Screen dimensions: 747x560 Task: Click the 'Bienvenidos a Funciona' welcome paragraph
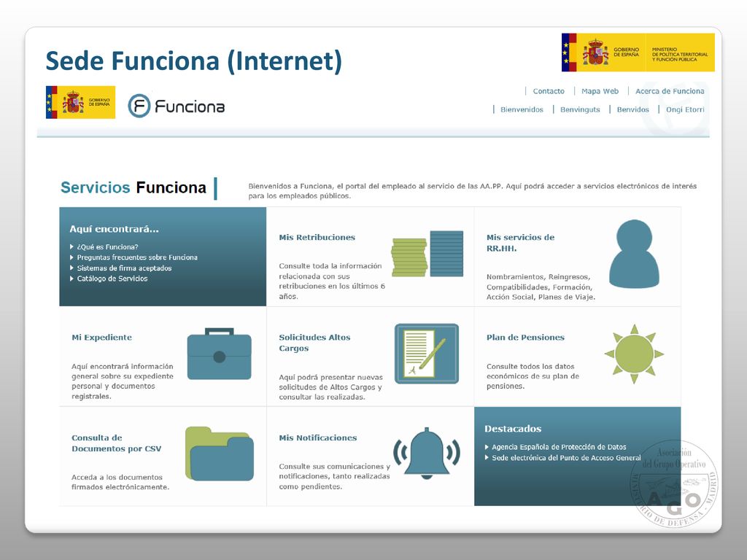click(472, 191)
